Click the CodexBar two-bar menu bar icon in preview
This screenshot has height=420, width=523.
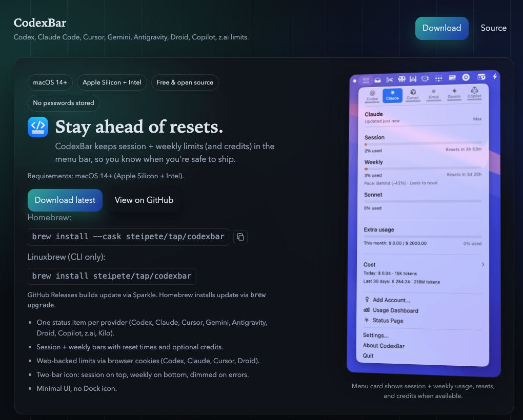click(x=366, y=80)
